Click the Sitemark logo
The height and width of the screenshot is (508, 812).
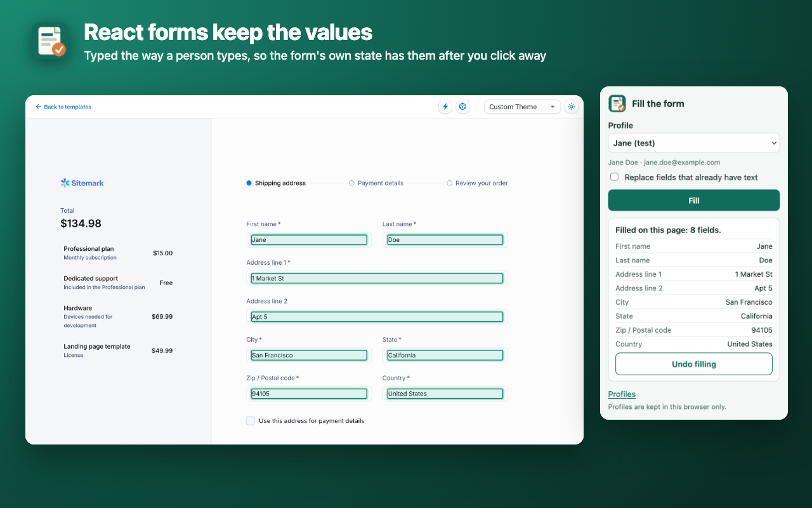[82, 183]
